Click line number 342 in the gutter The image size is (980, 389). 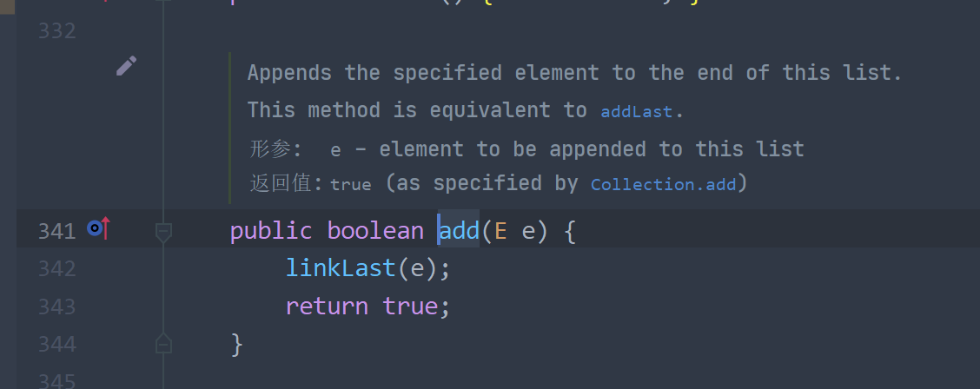(56, 269)
